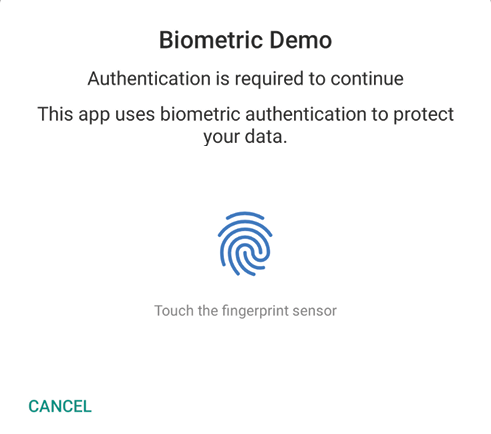Viewport: 491px width, 434px height.
Task: Click the 'protect your data' description text
Action: pos(245,125)
